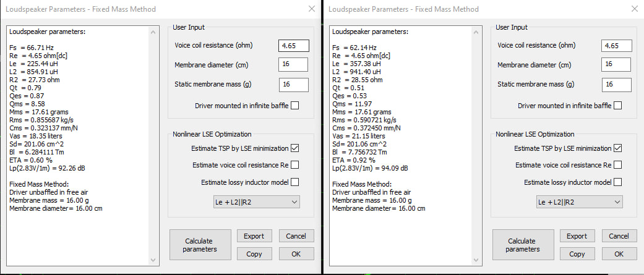Image resolution: width=644 pixels, height=275 pixels.
Task: Click 'Bl = 6.284111 Tm' in left dialog
Action: pos(37,152)
